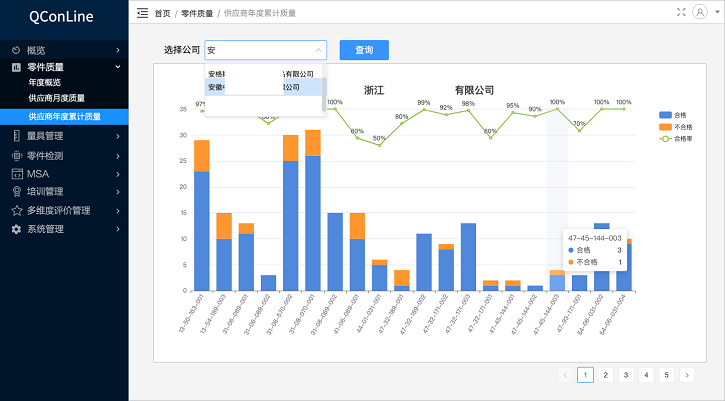Click the 零件检测 sidebar icon
Viewport: 725px width, 401px height.
tap(16, 156)
